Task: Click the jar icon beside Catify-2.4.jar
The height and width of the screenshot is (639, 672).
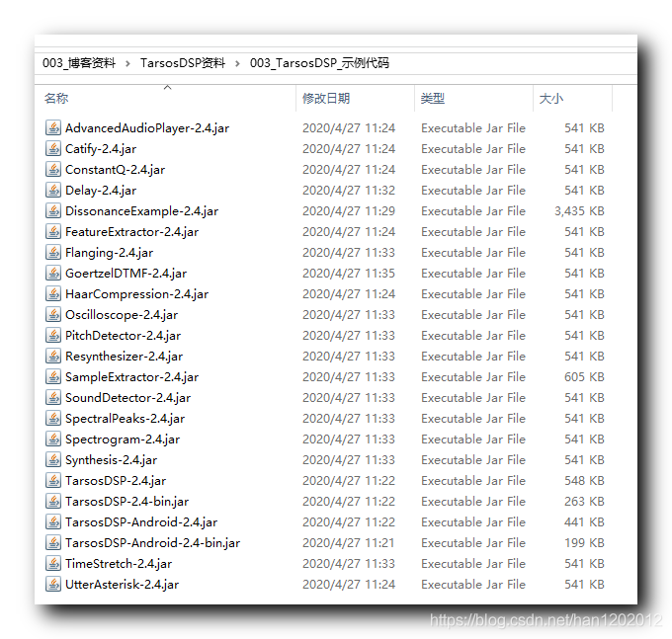Action: coord(53,148)
